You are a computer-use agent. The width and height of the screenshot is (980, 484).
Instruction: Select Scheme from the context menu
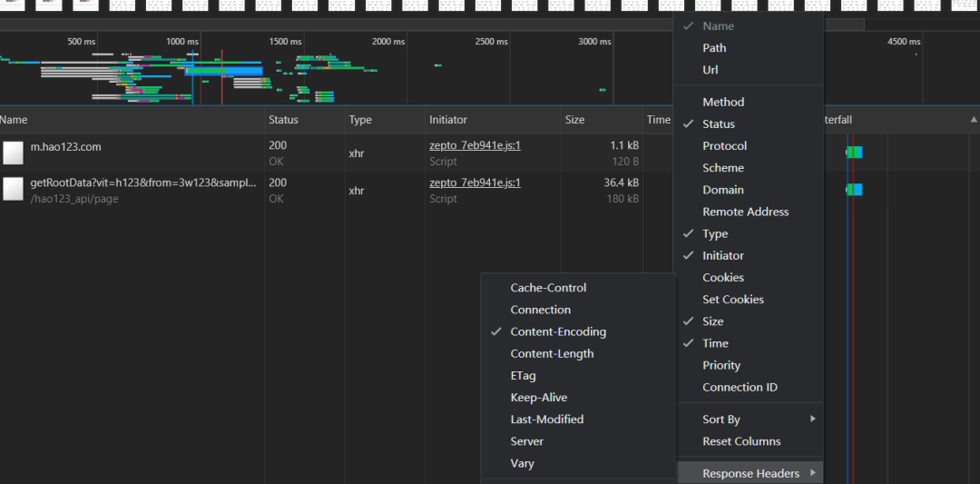[749, 168]
